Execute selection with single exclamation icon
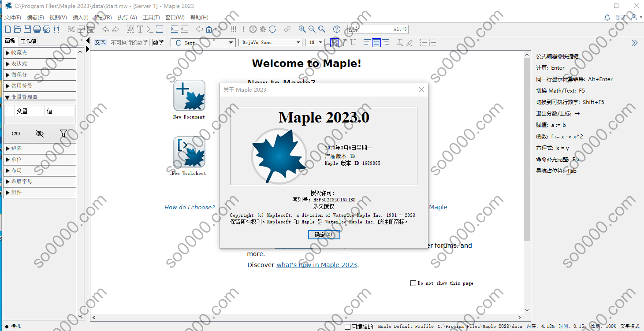The width and height of the screenshot is (644, 331). tap(243, 29)
